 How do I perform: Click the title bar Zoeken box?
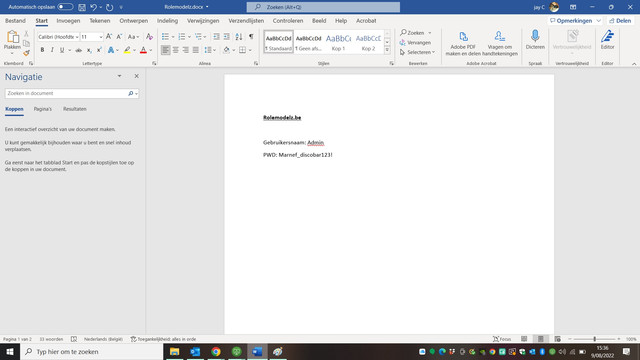pos(323,7)
